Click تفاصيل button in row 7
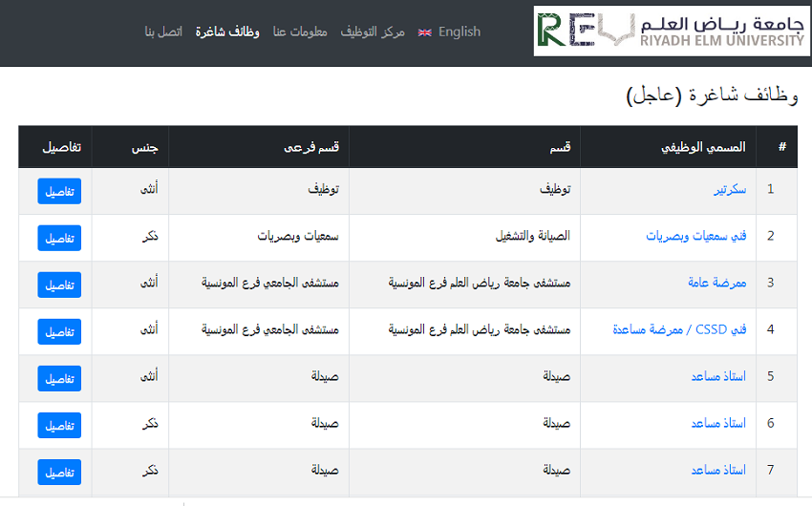The width and height of the screenshot is (812, 506). click(x=59, y=472)
